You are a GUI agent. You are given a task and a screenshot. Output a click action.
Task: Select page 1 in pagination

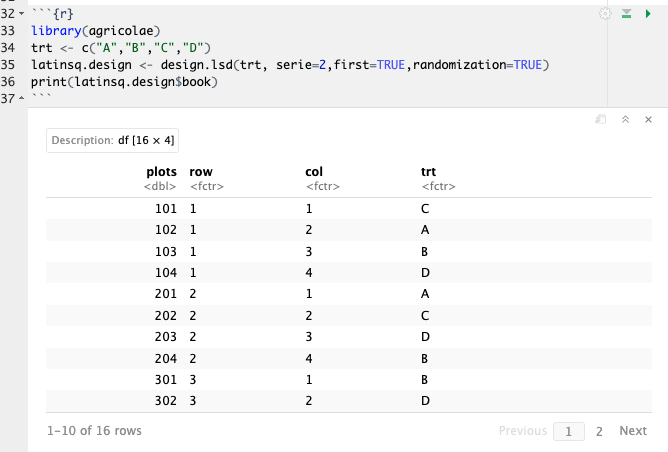[569, 431]
